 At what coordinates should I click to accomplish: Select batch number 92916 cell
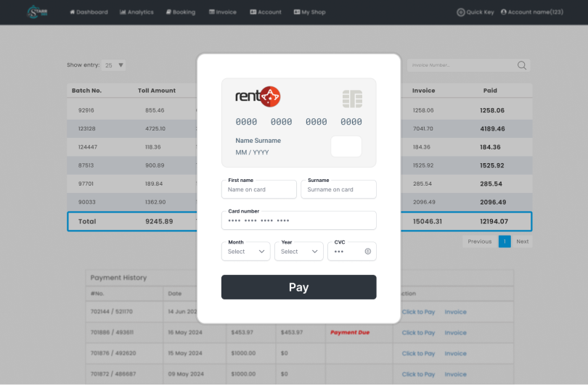[86, 110]
